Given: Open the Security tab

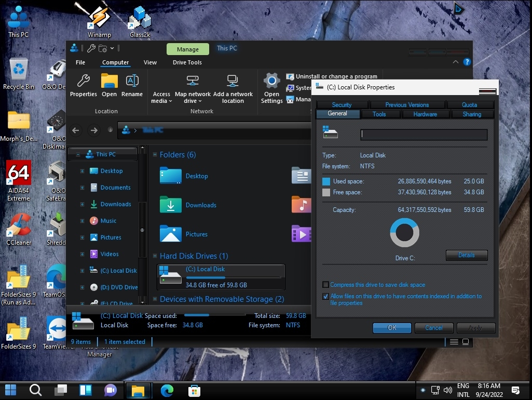Looking at the screenshot, I should (342, 105).
